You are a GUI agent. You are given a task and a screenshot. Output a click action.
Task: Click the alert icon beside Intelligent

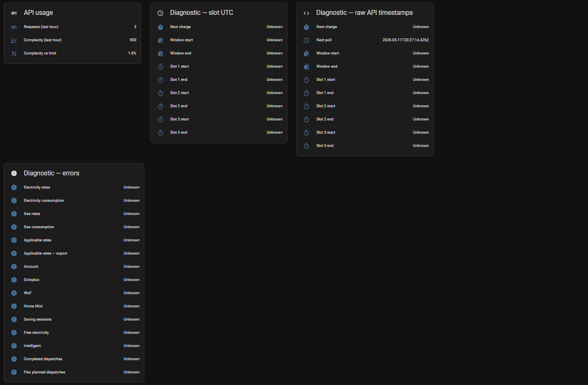pyautogui.click(x=14, y=346)
